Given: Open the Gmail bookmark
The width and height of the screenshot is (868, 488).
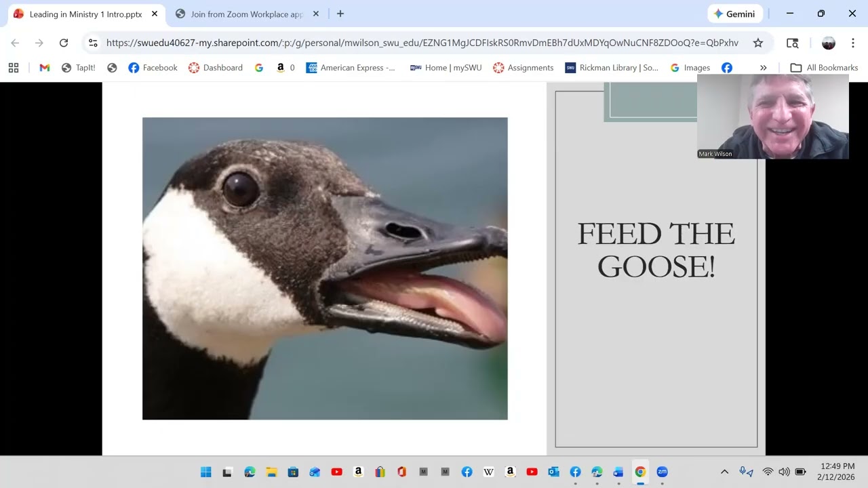Looking at the screenshot, I should pyautogui.click(x=45, y=68).
